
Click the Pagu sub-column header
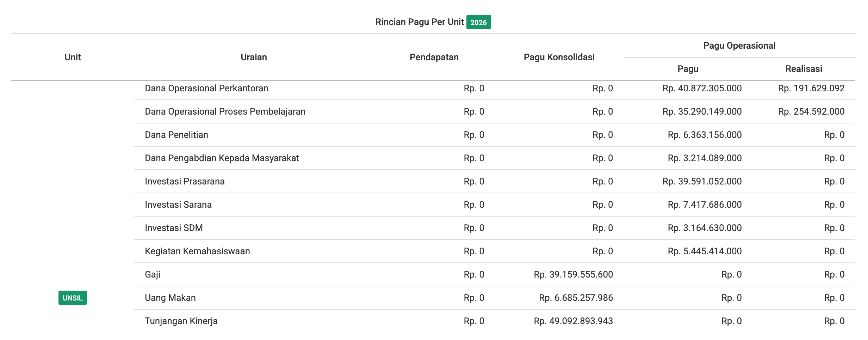(x=688, y=69)
